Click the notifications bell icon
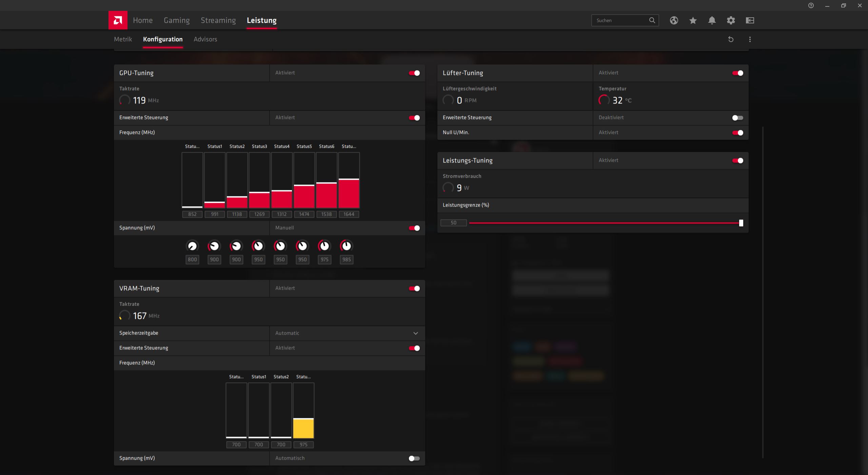Viewport: 868px width, 475px height. coord(712,20)
